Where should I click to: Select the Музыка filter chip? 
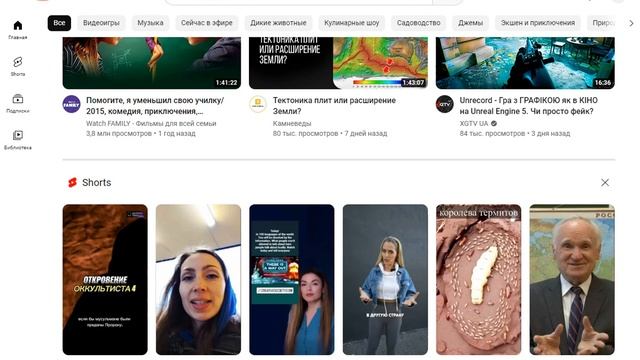point(150,23)
